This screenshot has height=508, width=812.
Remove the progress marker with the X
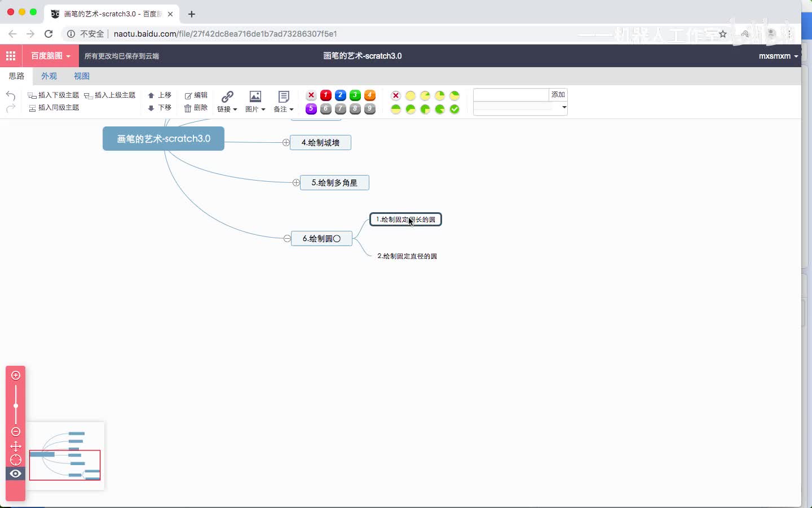[396, 95]
